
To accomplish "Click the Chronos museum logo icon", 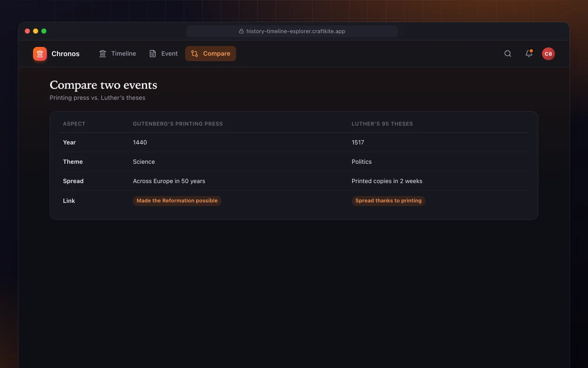I will pyautogui.click(x=40, y=54).
